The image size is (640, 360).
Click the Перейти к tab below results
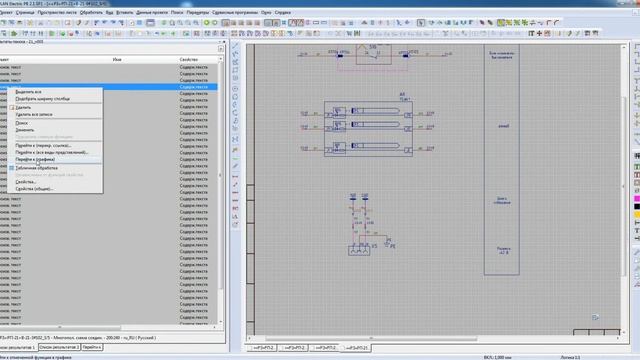[92, 347]
